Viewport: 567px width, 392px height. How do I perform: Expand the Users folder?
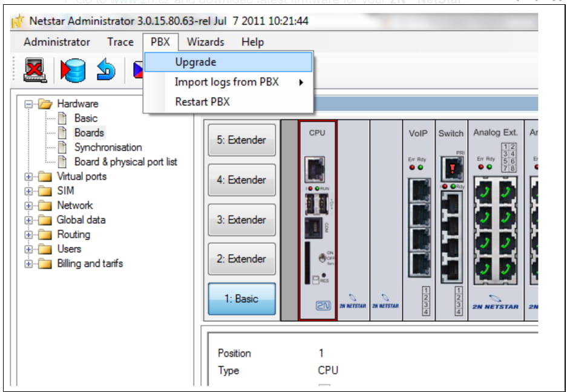coord(28,249)
